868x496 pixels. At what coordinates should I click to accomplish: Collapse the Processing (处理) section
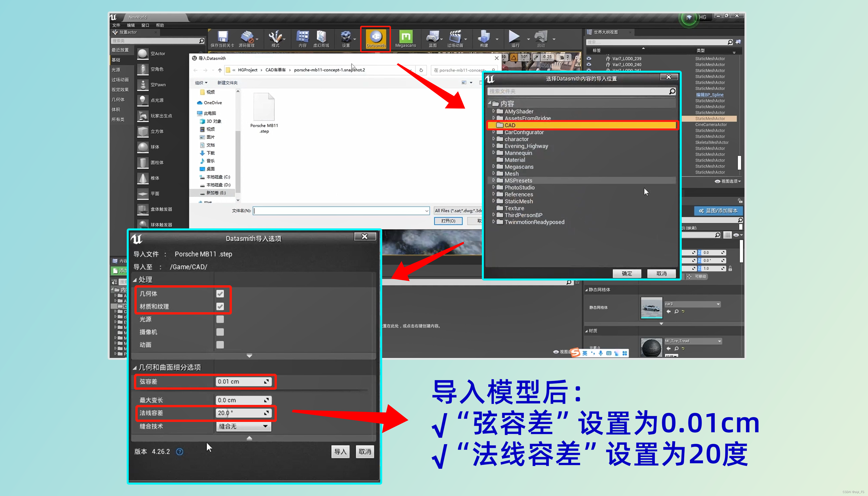coord(135,280)
